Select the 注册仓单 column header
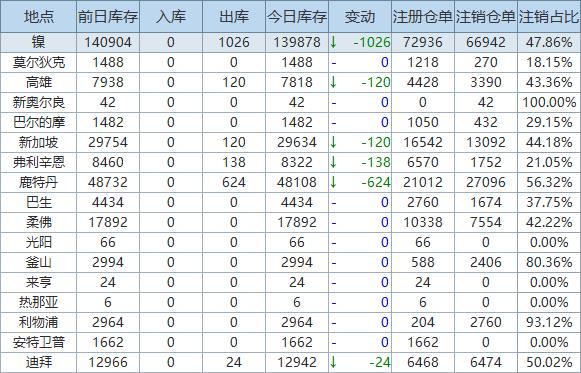The image size is (581, 373). pos(423,17)
